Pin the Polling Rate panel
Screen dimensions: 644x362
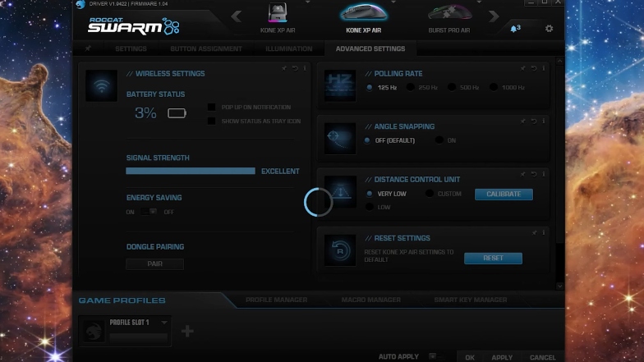(x=522, y=68)
